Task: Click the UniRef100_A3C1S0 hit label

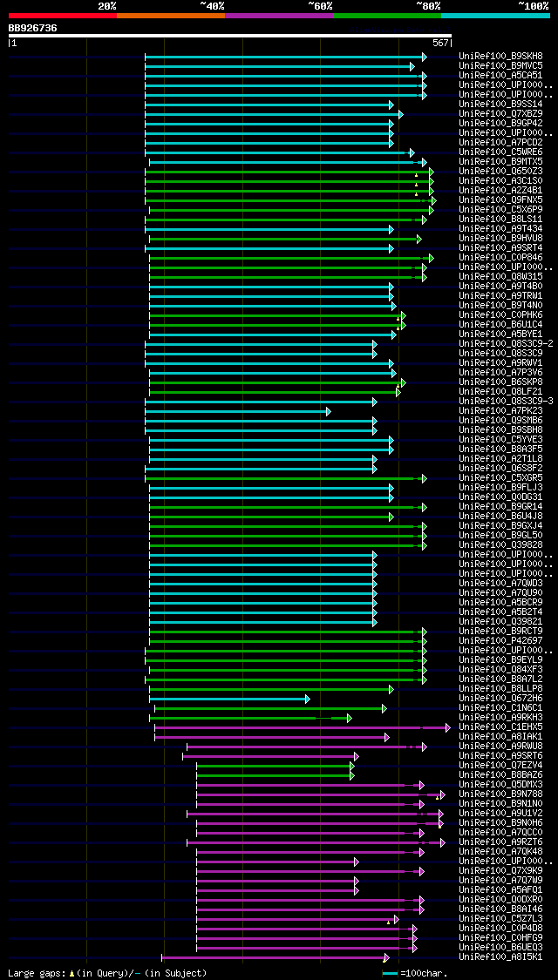Action: 500,180
